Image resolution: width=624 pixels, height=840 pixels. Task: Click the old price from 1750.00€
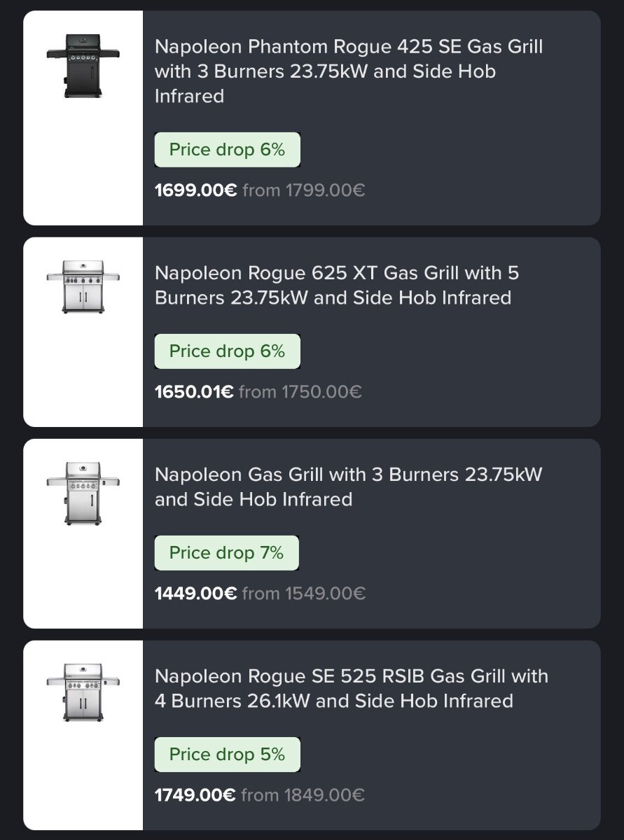300,392
